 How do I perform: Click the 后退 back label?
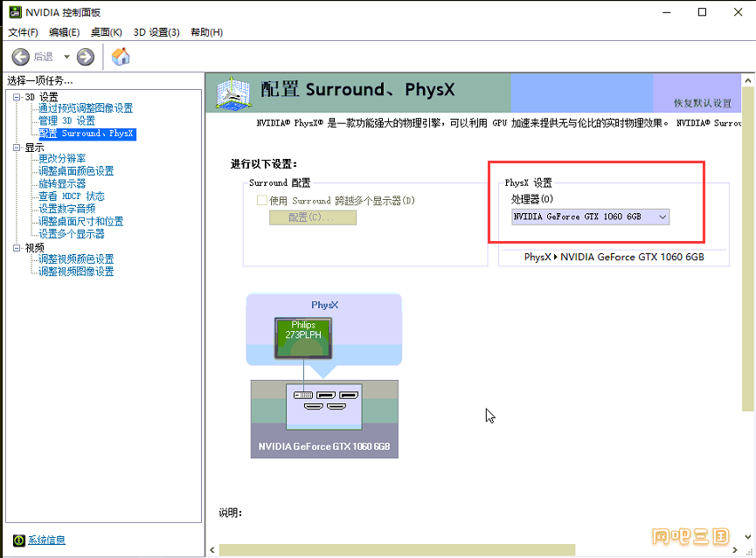click(44, 57)
